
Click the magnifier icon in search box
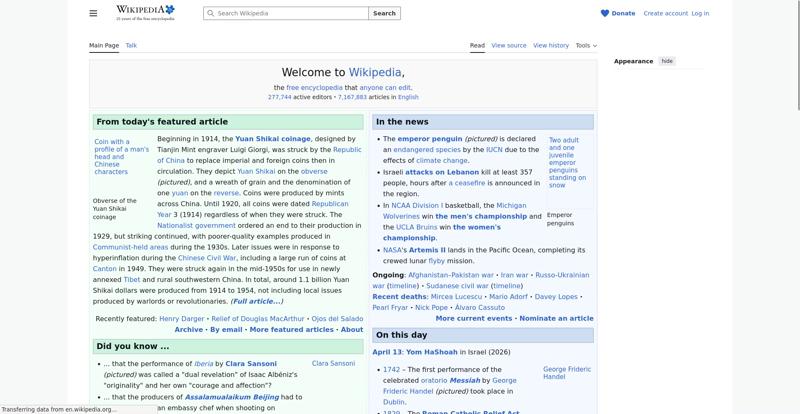[210, 13]
